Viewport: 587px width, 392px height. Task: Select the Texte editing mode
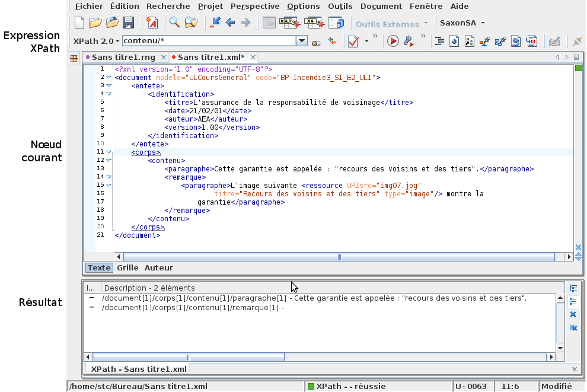click(99, 267)
